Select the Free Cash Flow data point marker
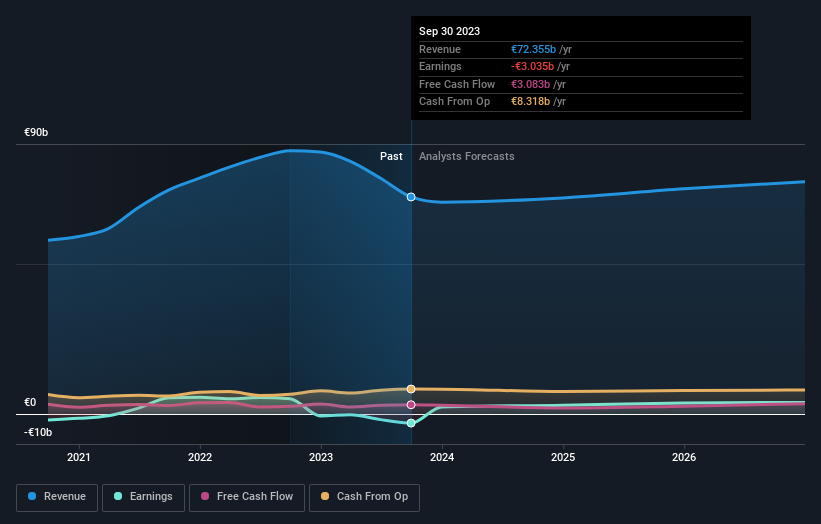 click(411, 405)
